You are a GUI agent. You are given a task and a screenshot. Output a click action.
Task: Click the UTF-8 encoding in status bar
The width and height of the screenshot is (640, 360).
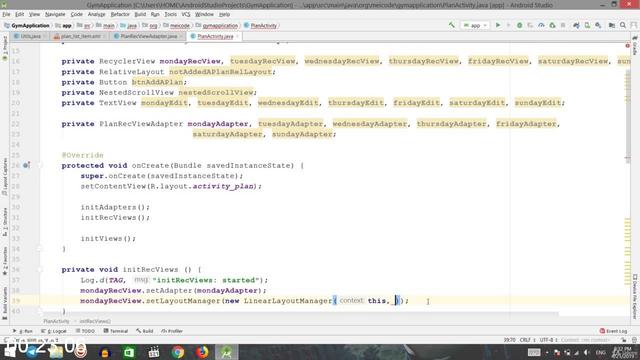click(548, 340)
